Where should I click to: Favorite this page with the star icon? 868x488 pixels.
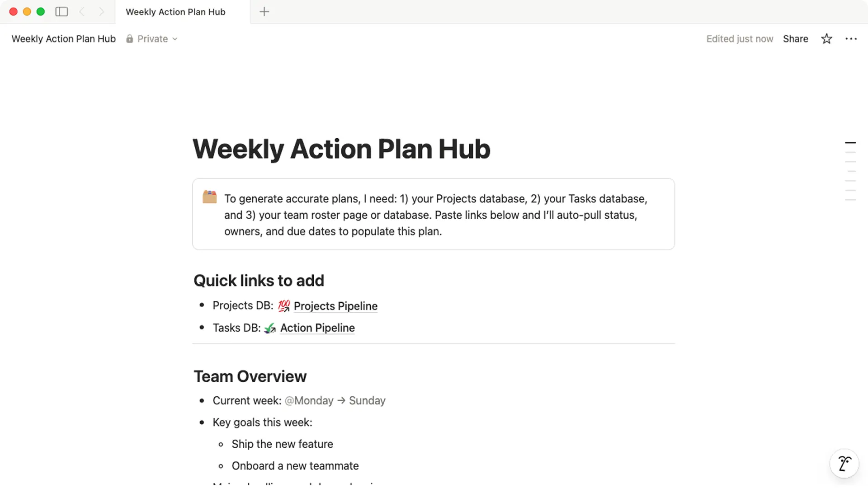pyautogui.click(x=826, y=39)
